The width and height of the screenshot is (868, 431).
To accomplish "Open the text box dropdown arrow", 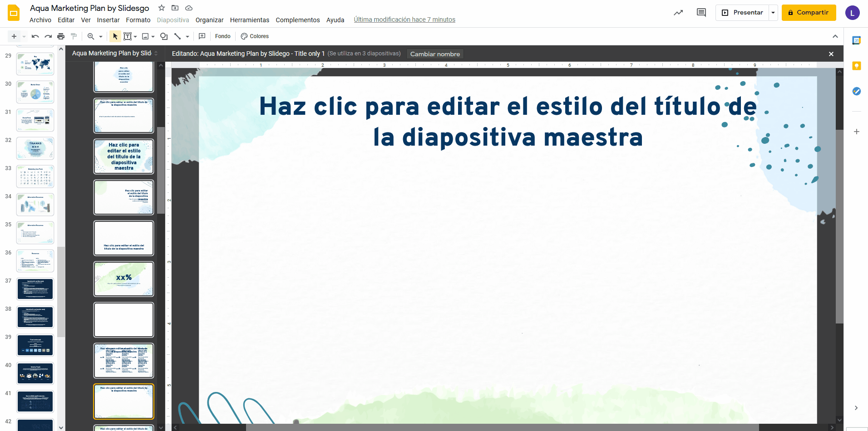I will tap(135, 36).
